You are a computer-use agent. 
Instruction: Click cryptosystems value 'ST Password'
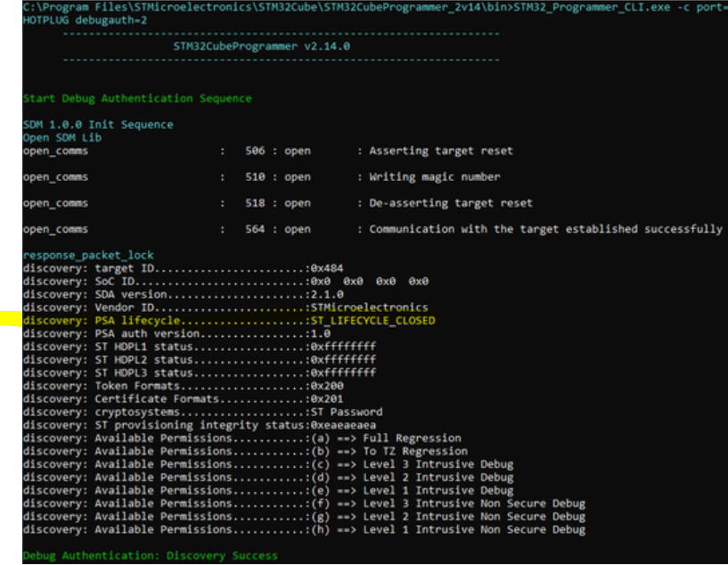(x=347, y=412)
